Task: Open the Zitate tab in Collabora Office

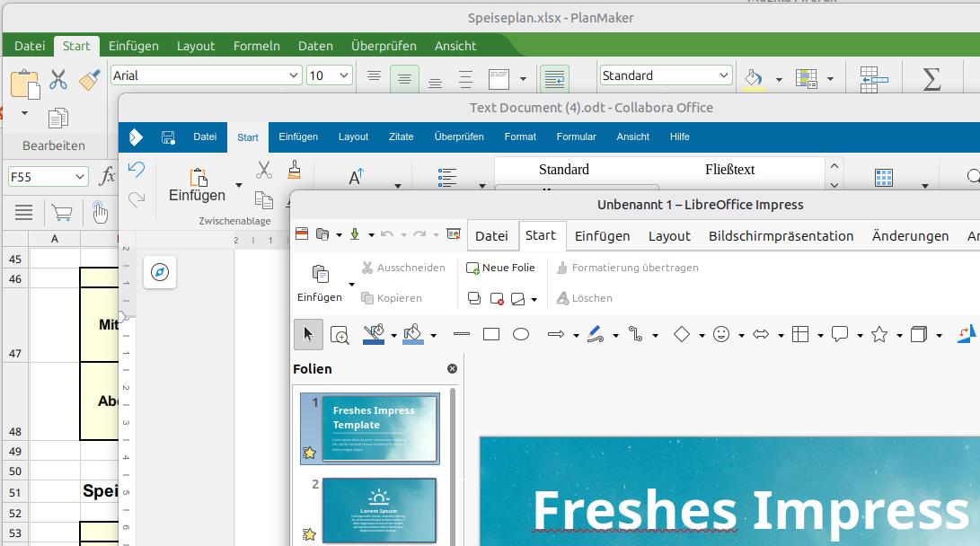Action: [401, 136]
